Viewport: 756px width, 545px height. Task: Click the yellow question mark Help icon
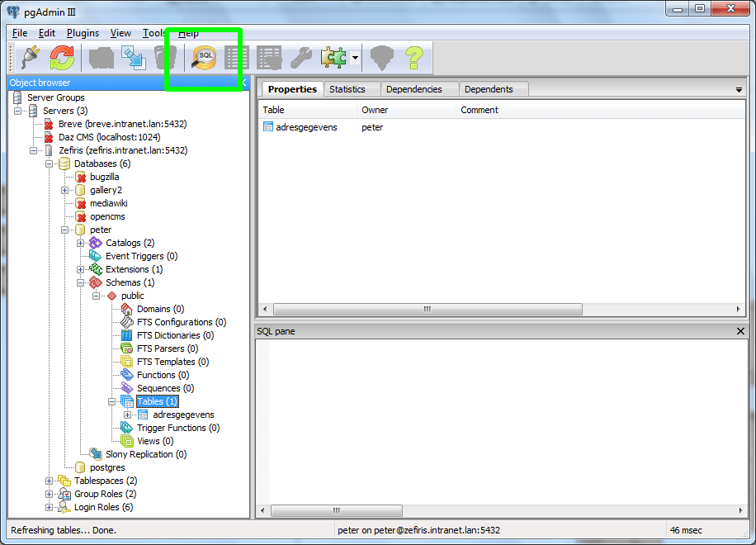coord(414,58)
